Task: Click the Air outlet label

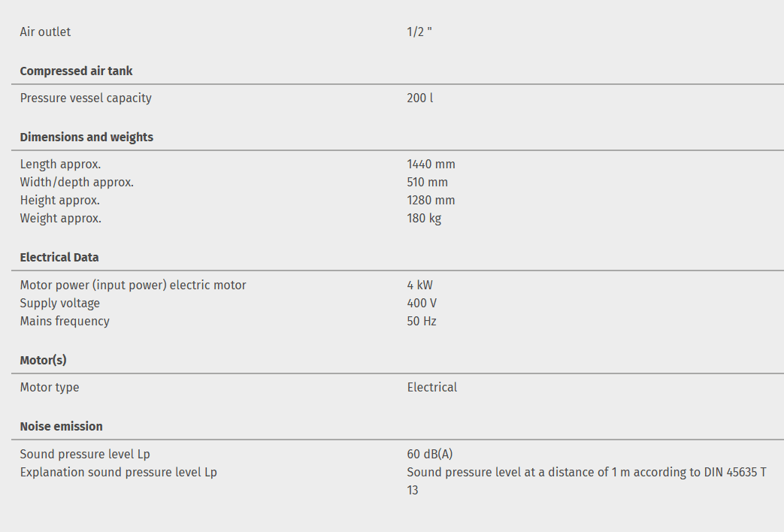Action: [x=45, y=32]
